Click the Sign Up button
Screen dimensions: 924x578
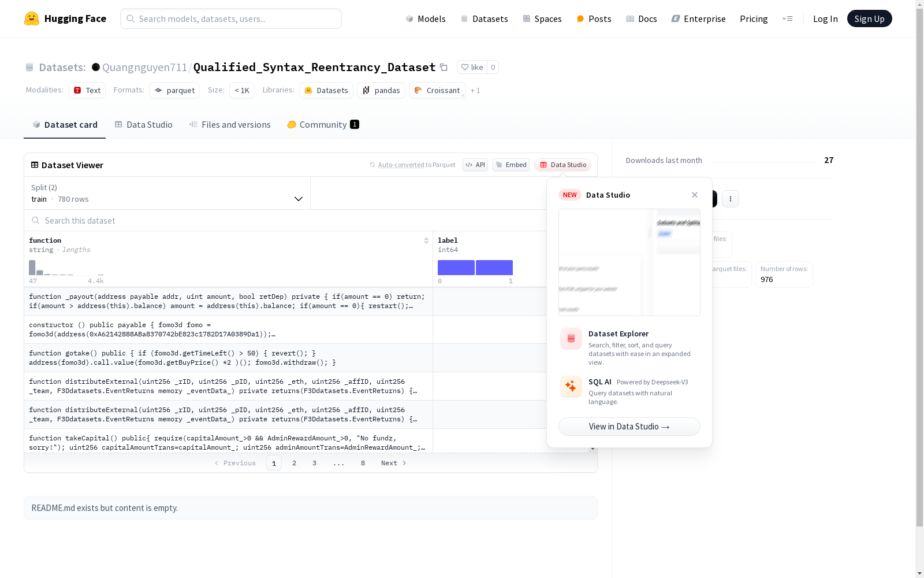tap(869, 18)
